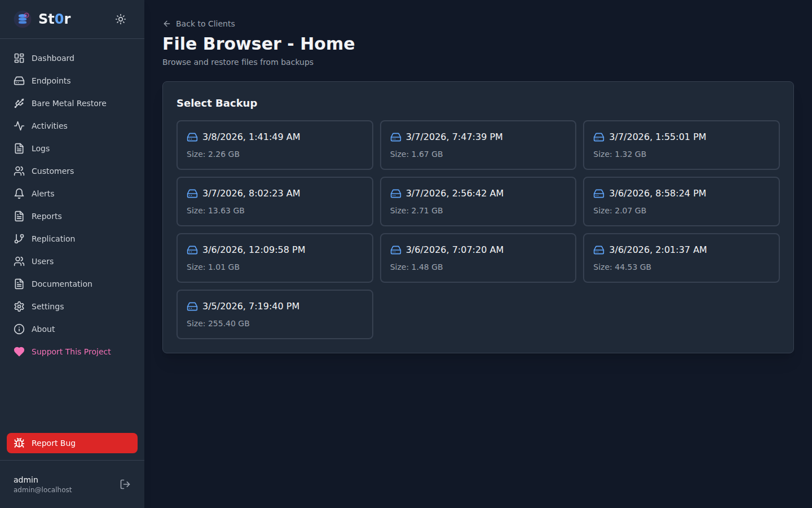View Customers in the sidebar
Viewport: 812px width, 508px height.
coord(52,170)
